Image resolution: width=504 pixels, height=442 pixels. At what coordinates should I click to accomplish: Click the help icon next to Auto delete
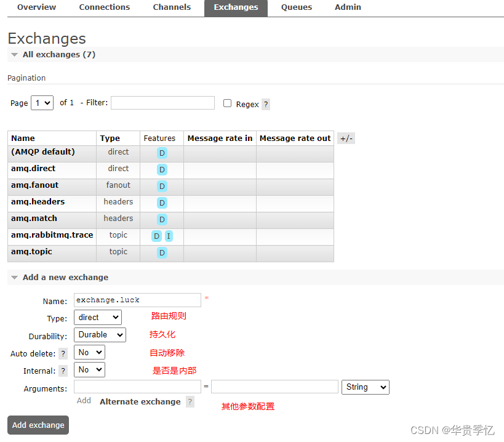(x=62, y=352)
